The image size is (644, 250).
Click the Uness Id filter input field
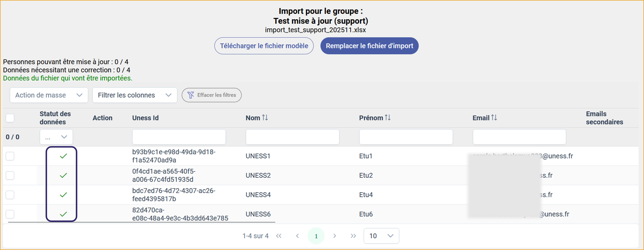pyautogui.click(x=179, y=137)
